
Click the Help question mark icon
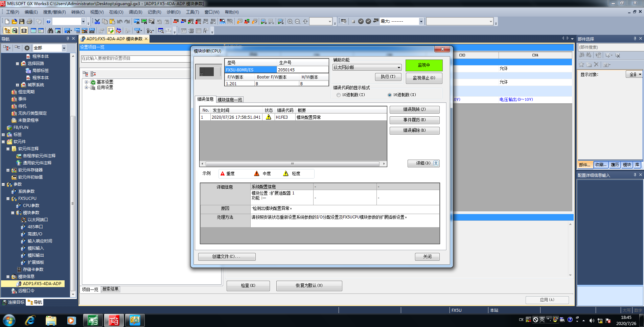[48, 22]
